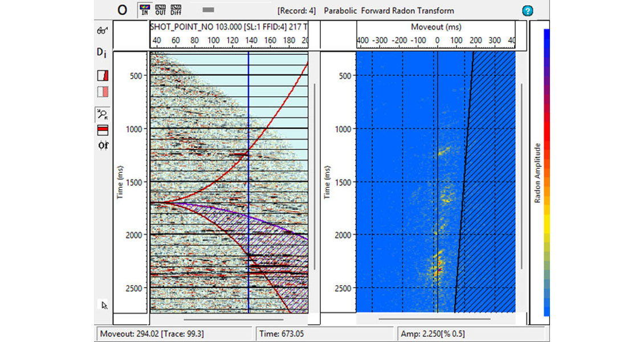Switch to the IN data view
The width and height of the screenshot is (644, 342).
[x=144, y=10]
